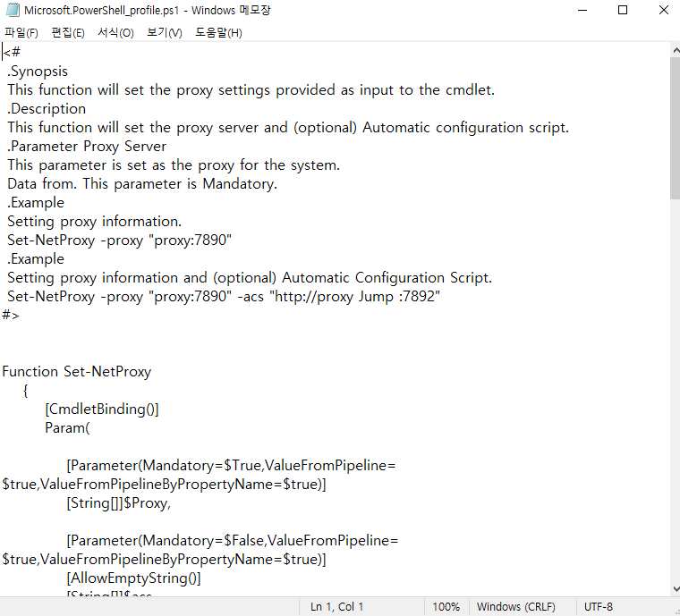Click the 'Setting proxy information and (optional)' line

[x=250, y=278]
